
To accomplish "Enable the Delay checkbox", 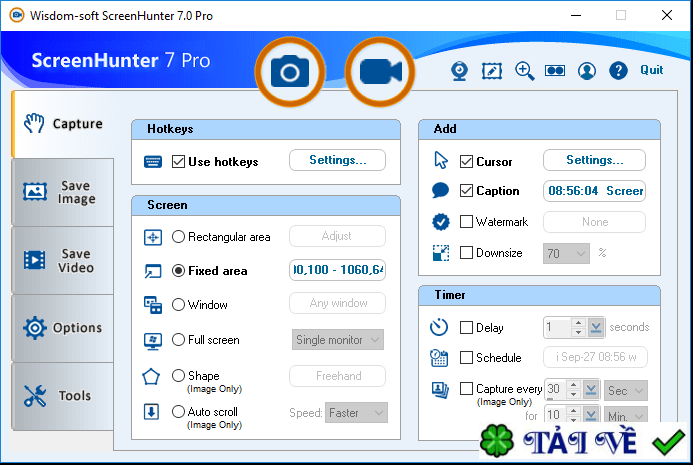I will [466, 328].
